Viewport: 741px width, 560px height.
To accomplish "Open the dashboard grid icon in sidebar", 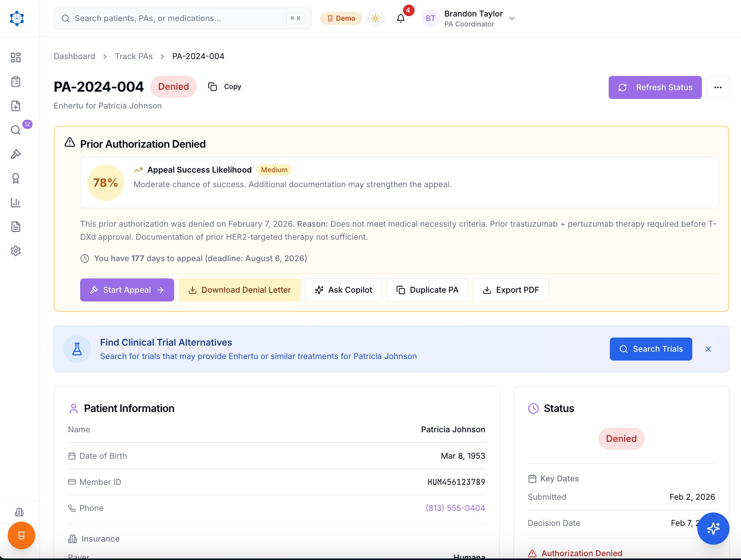I will tap(16, 58).
